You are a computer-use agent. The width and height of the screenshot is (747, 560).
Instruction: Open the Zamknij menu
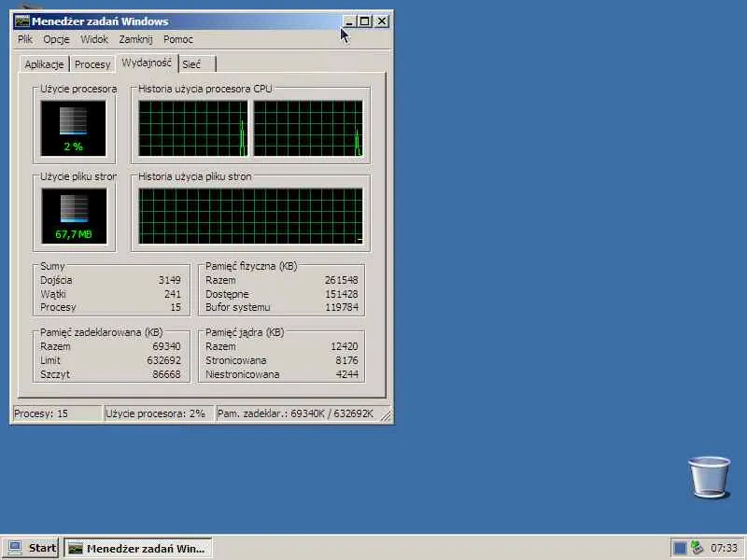(x=135, y=39)
